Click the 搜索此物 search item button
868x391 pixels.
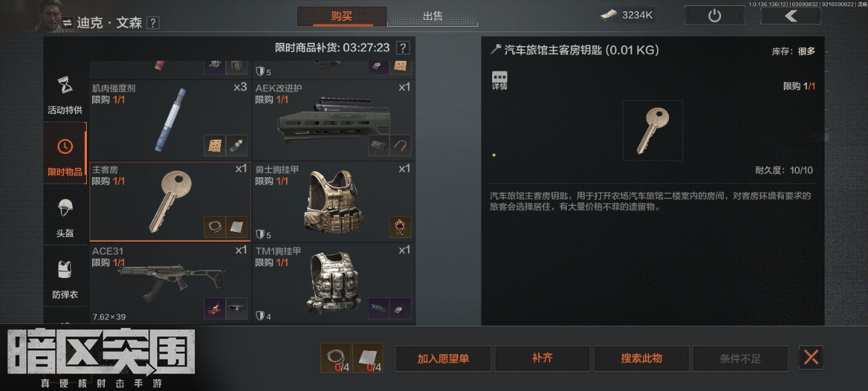click(x=642, y=358)
